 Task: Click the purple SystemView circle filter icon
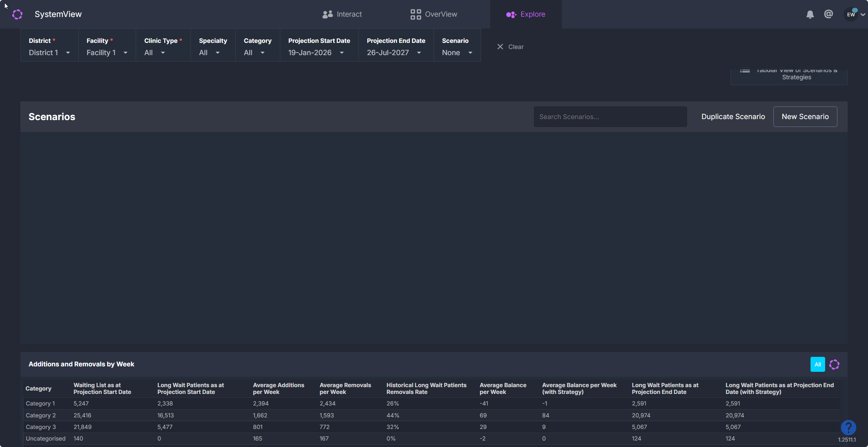(834, 364)
